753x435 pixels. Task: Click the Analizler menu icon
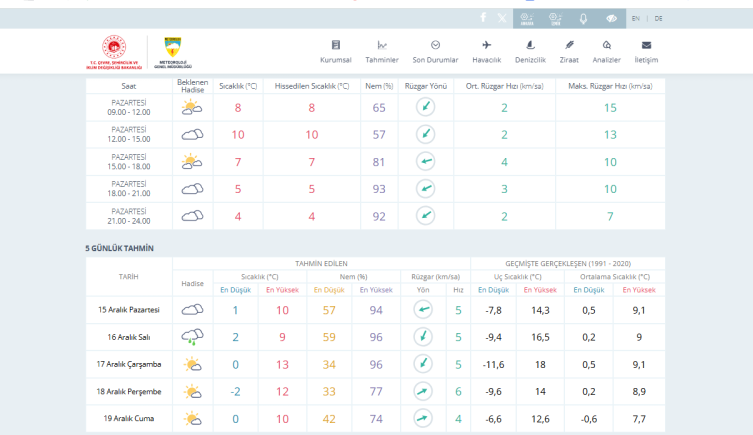pos(606,51)
